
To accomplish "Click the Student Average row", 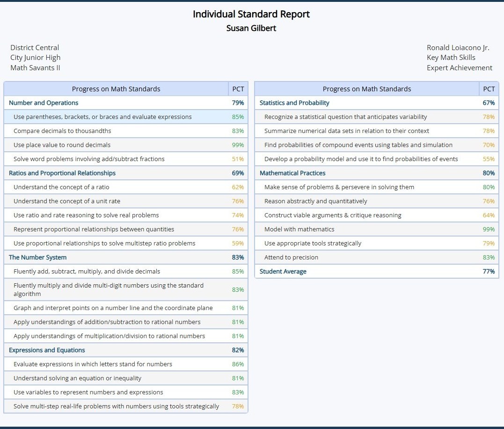I will pyautogui.click(x=376, y=272).
